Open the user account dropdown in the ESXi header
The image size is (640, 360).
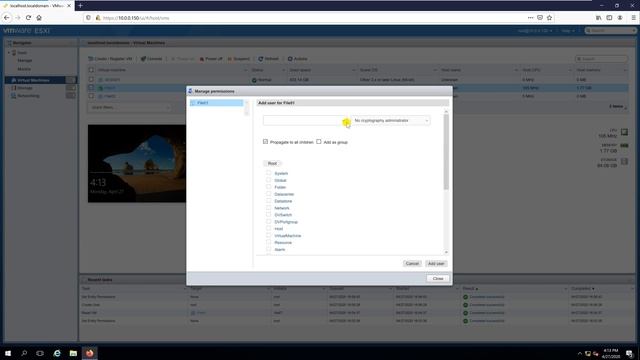pos(535,31)
